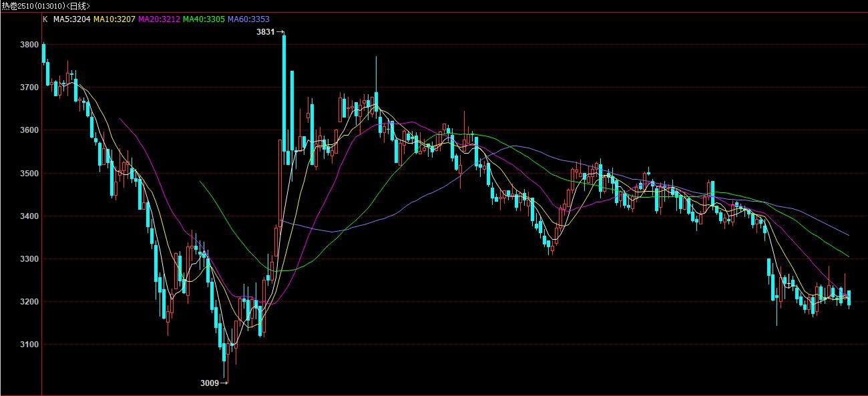The image size is (868, 396).
Task: Click the 3009 low price marker
Action: [x=214, y=383]
